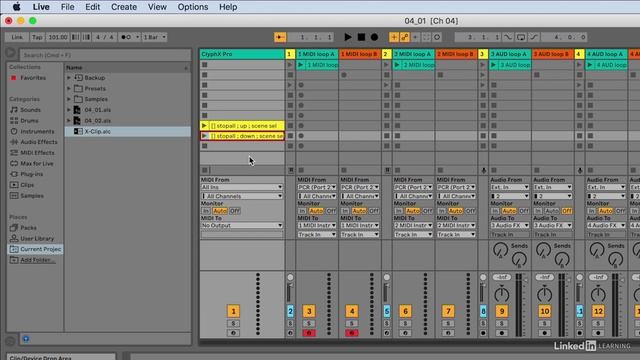Toggle track activator 3 button
Viewport: 640px width, 360px height.
[x=309, y=311]
